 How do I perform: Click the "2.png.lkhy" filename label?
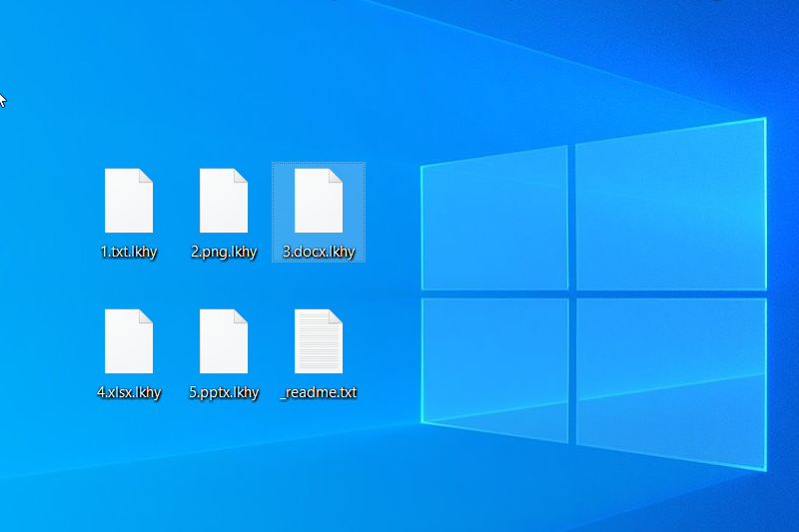(224, 253)
